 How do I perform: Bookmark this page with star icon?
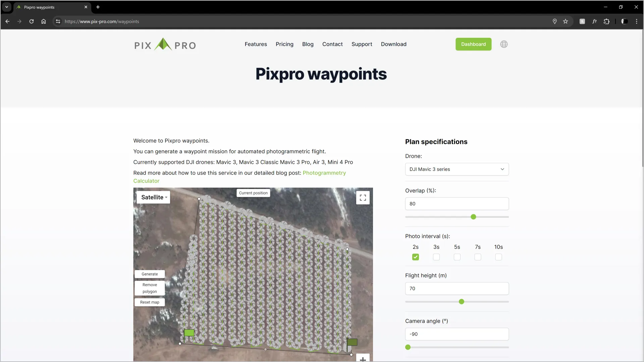(x=566, y=21)
